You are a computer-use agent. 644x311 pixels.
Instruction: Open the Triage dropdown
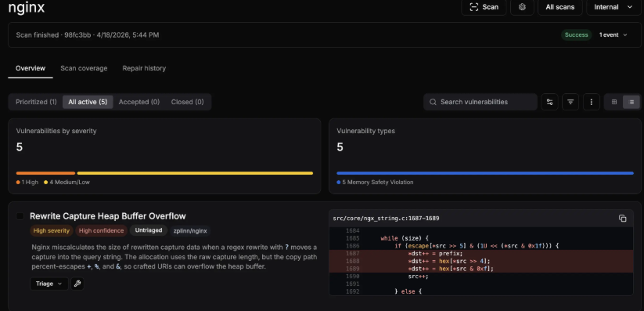(x=49, y=284)
